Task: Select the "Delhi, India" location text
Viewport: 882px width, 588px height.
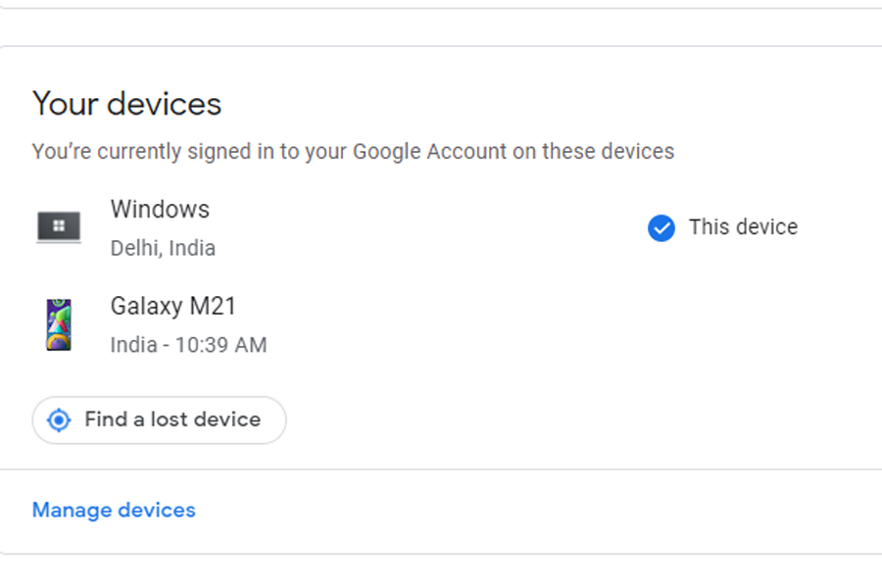Action: [x=163, y=248]
